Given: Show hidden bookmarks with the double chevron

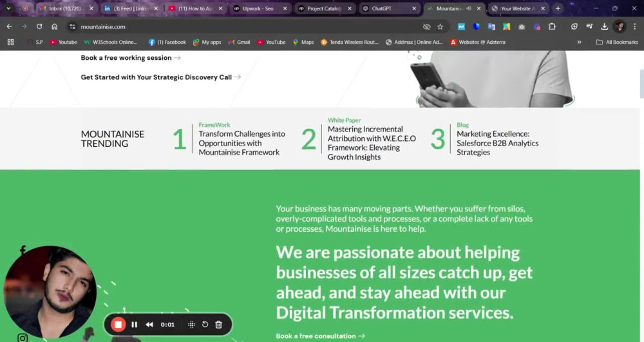Looking at the screenshot, I should coord(579,43).
